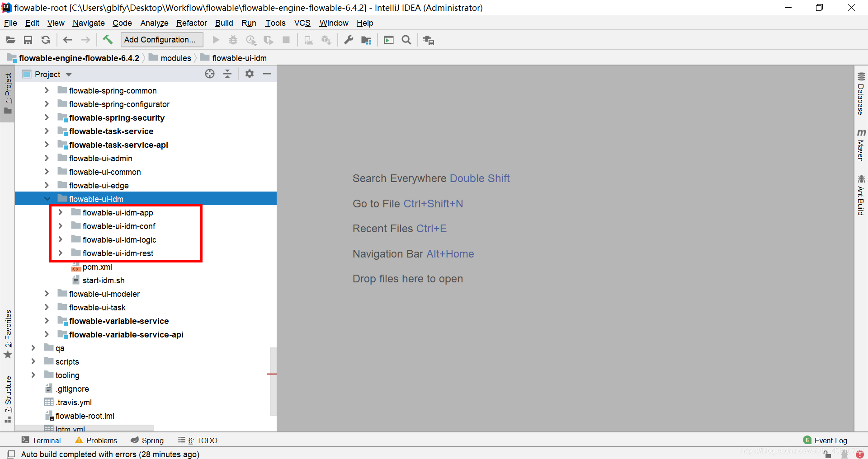
Task: Click the Scroll from Source target icon
Action: pos(210,74)
